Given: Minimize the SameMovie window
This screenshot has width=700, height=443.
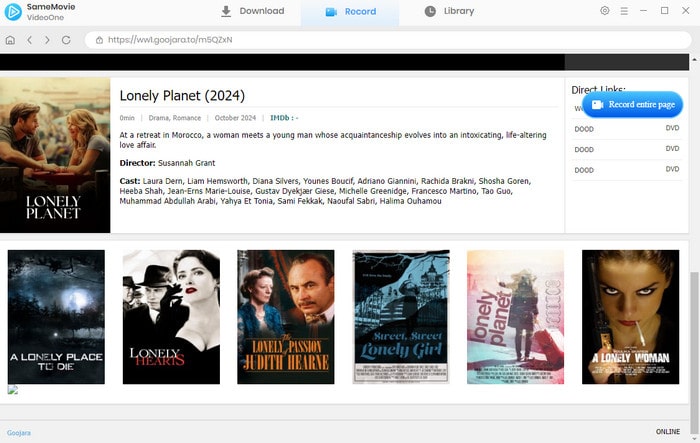Looking at the screenshot, I should point(643,11).
